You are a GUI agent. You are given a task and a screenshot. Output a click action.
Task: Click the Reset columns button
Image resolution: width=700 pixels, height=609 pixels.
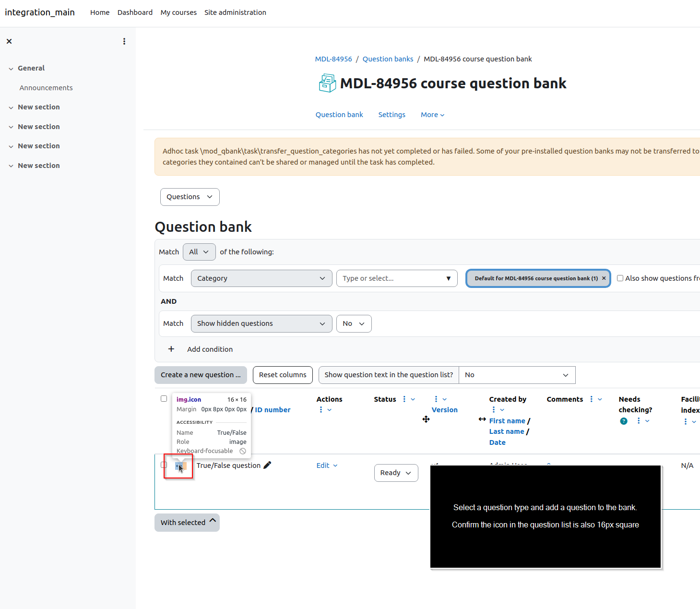coord(283,375)
